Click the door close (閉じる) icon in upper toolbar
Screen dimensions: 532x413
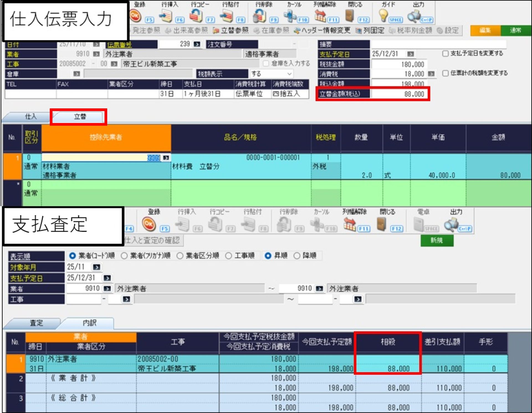point(350,16)
